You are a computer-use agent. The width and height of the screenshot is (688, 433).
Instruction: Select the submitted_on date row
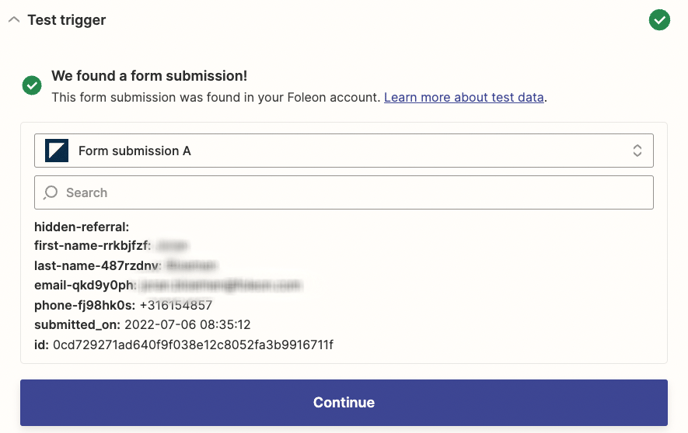[142, 325]
